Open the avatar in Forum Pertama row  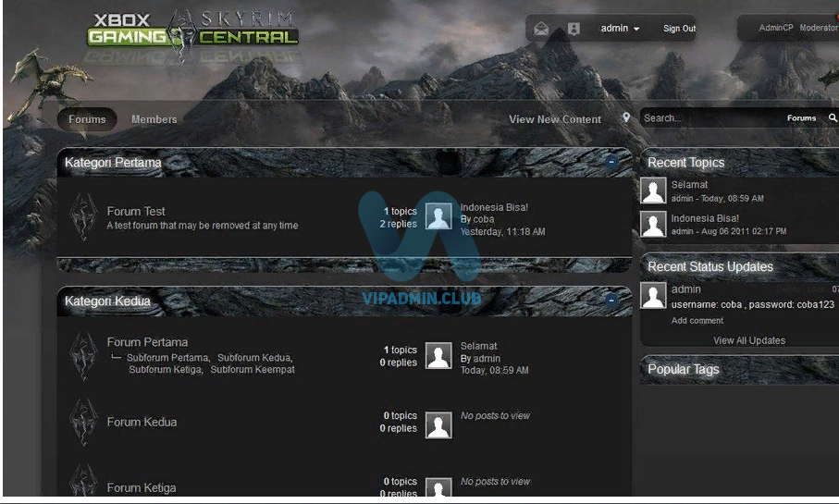pos(438,355)
